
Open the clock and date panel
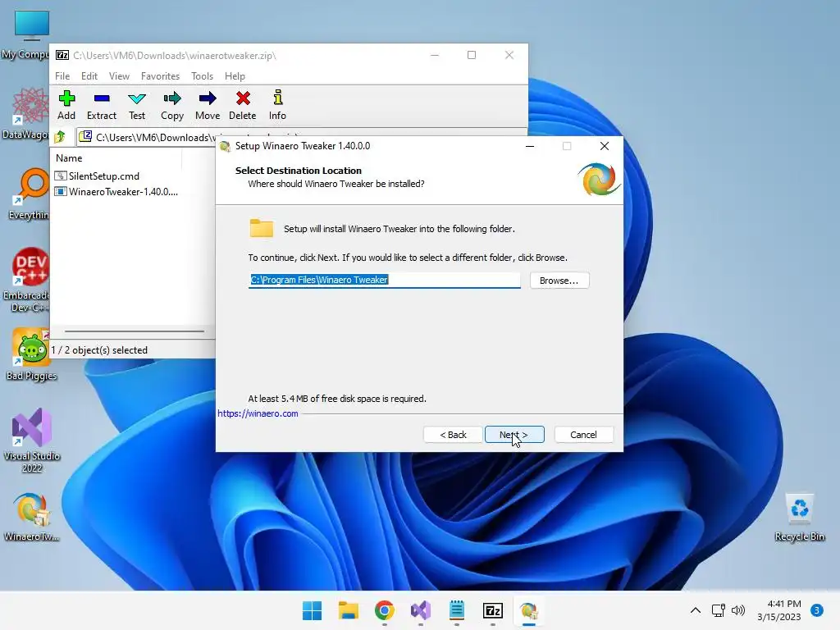pyautogui.click(x=779, y=610)
